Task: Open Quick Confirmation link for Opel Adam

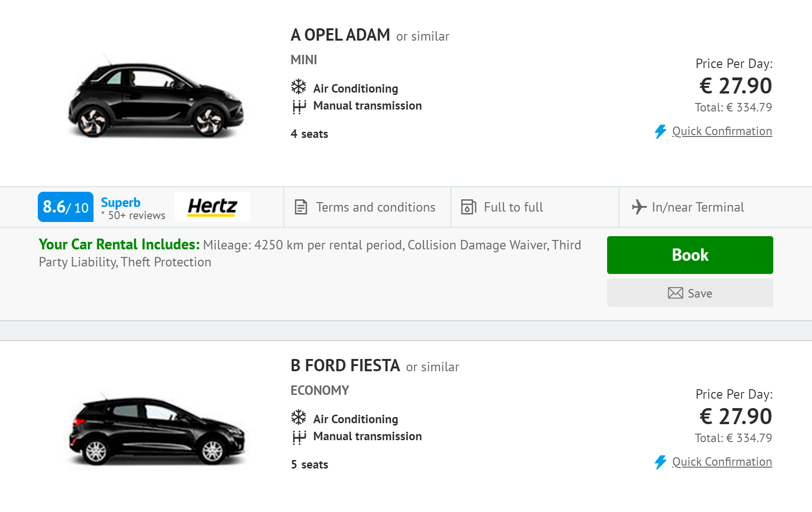Action: 722,131
